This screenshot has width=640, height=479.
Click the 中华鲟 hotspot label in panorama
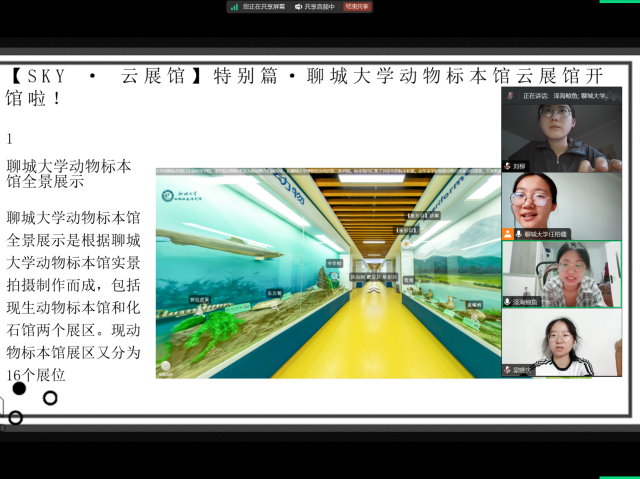pos(334,264)
